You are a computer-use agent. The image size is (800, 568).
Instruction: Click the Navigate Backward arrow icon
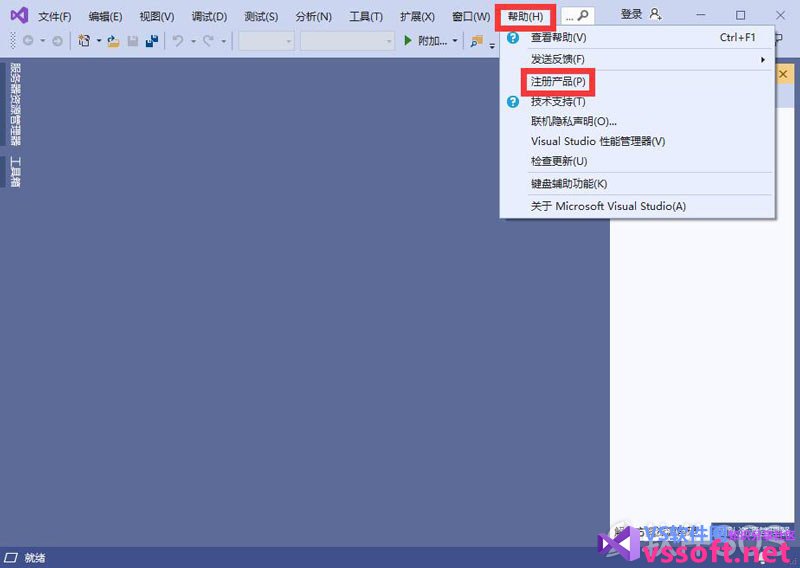click(x=27, y=41)
